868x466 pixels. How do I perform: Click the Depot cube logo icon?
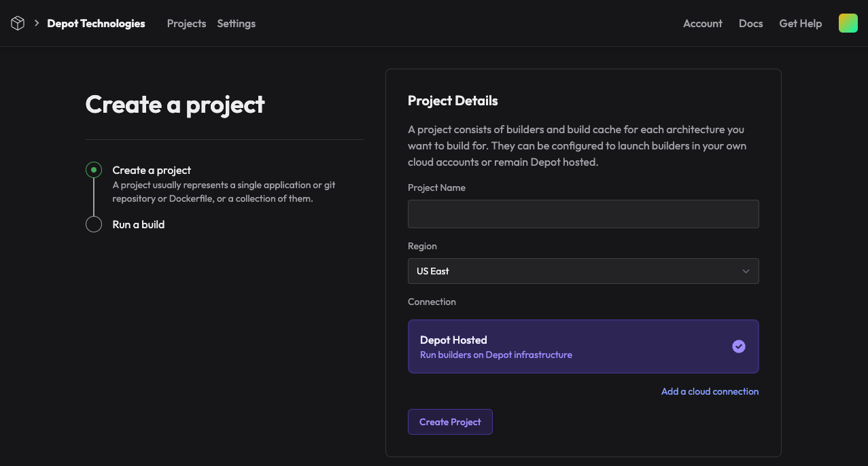18,23
